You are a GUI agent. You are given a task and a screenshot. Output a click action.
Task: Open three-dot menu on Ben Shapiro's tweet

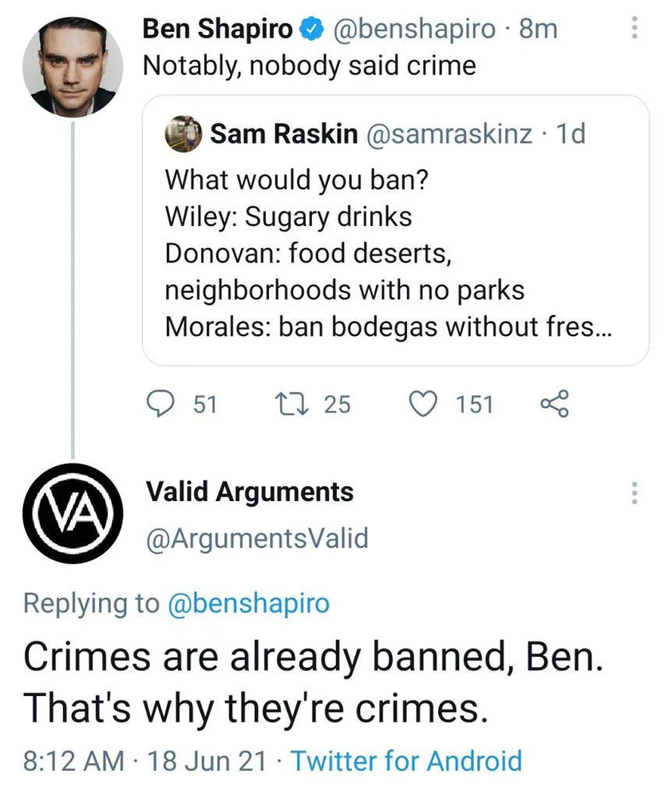(x=634, y=29)
